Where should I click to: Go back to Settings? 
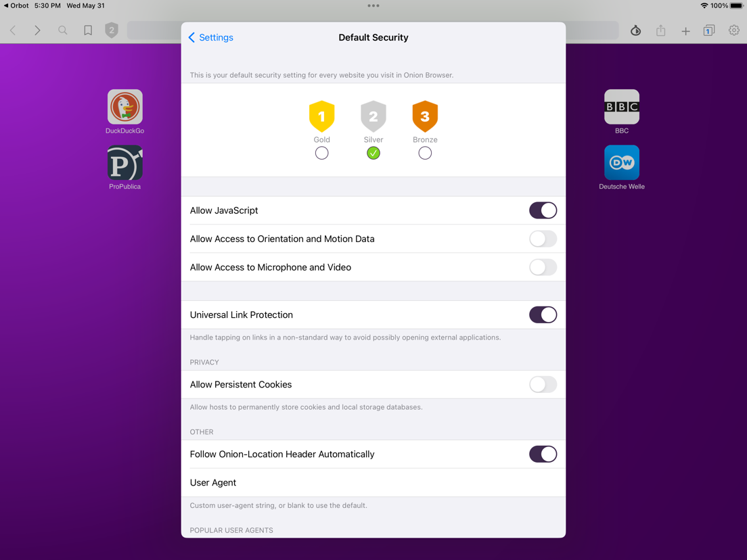210,38
